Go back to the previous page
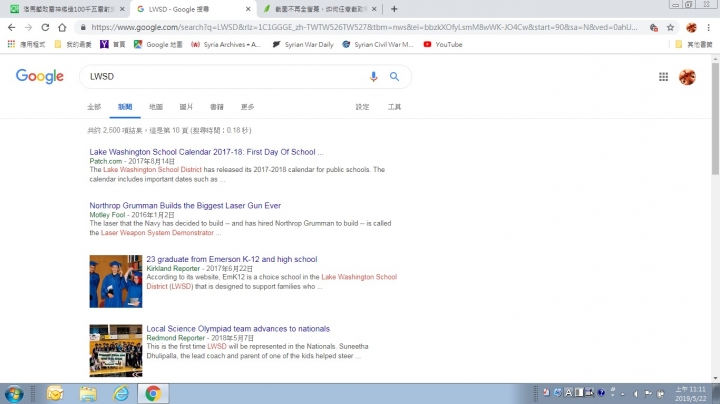The image size is (720, 404). coord(11,28)
